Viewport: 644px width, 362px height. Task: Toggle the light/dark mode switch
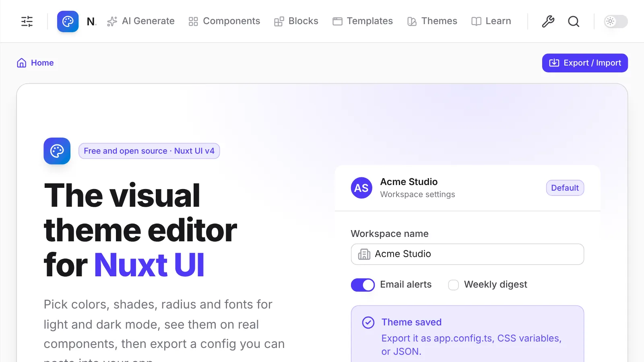click(x=616, y=21)
